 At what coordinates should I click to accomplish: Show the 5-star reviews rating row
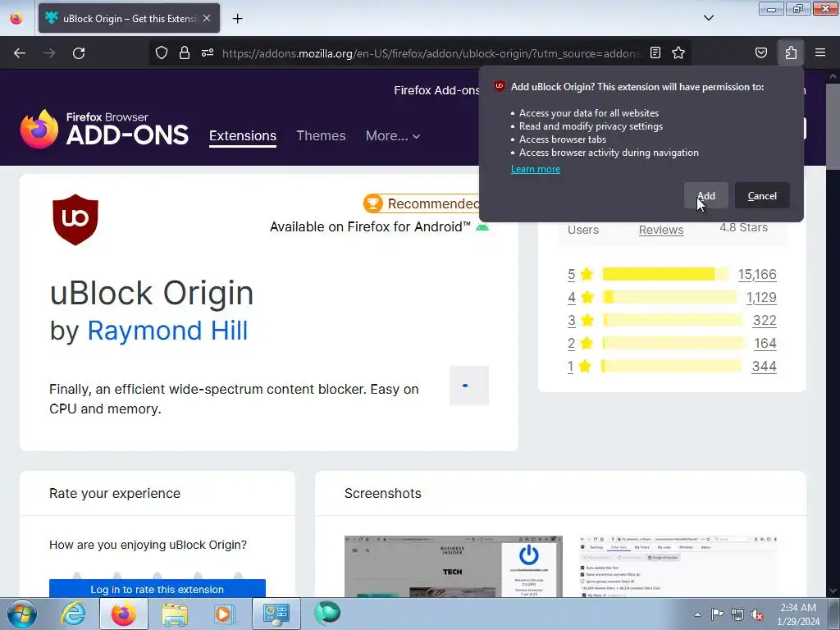click(672, 274)
